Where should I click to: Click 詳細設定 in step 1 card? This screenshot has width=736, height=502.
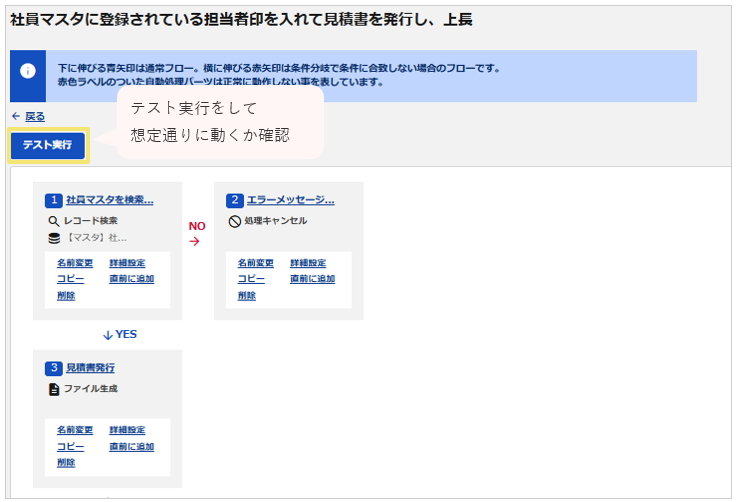127,263
